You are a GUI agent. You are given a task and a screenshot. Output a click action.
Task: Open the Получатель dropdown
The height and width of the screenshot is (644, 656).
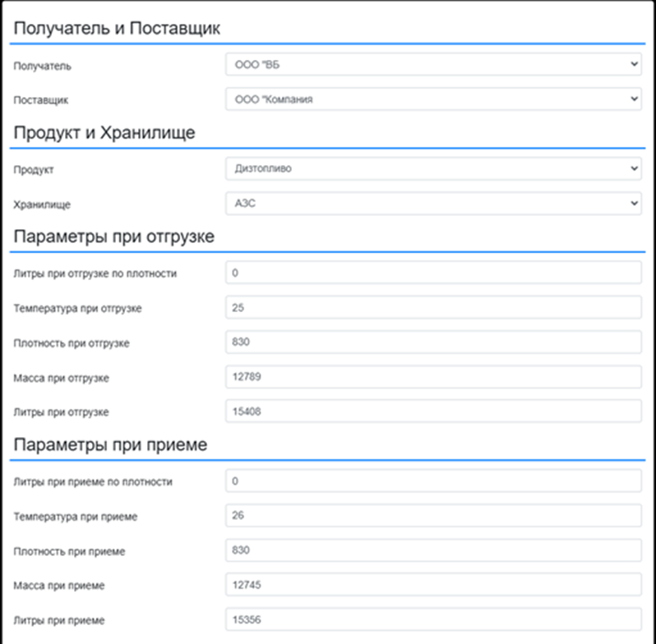[433, 64]
